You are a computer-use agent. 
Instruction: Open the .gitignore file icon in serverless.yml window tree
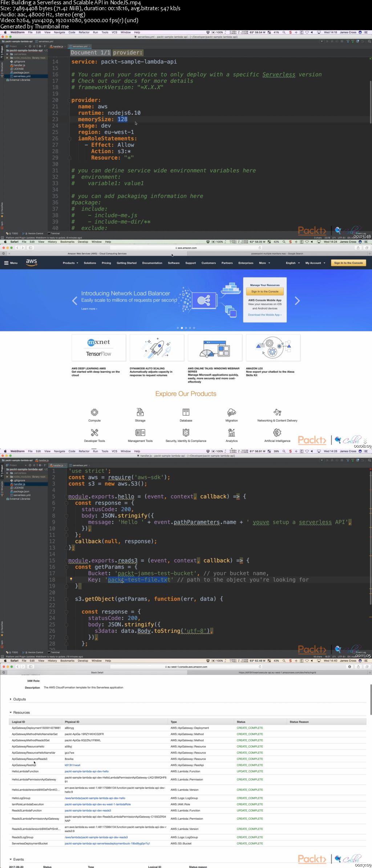[12, 61]
